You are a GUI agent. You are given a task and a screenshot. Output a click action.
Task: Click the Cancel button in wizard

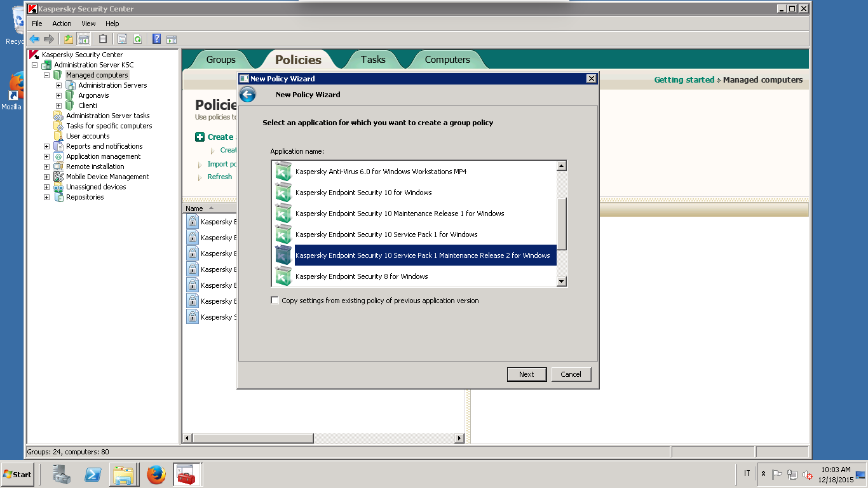click(x=571, y=374)
